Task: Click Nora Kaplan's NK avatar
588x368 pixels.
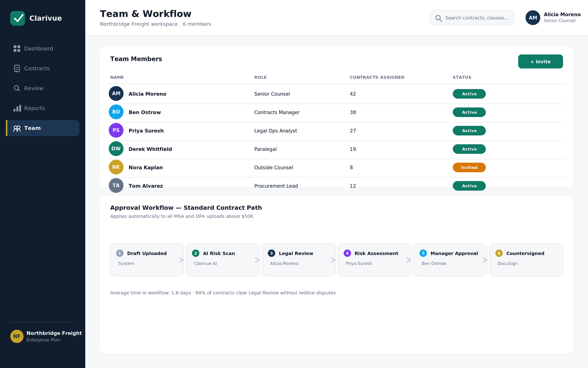Action: (x=116, y=167)
